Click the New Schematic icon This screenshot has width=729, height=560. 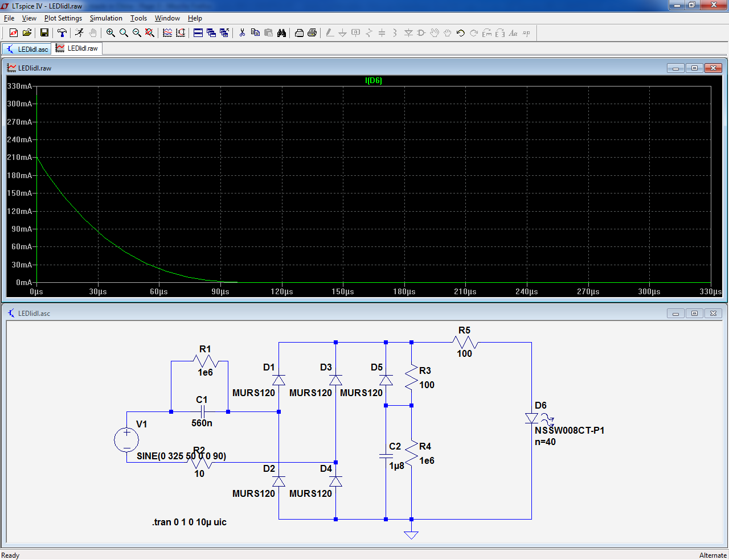click(x=14, y=33)
